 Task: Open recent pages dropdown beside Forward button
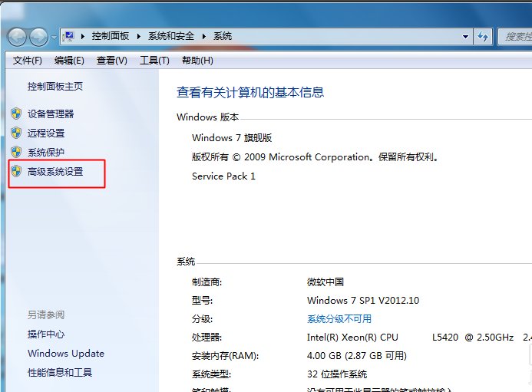pos(54,37)
